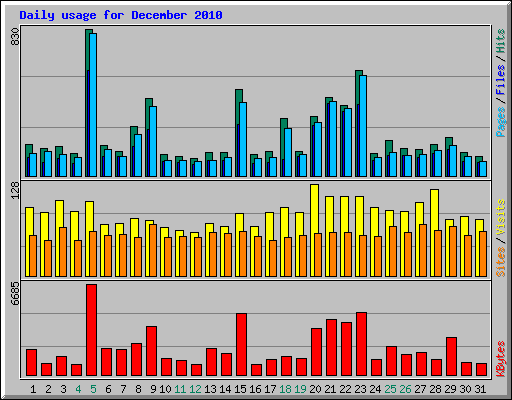512x400 pixels.
Task: Select the orange Sites bar for day 9
Action: [153, 250]
